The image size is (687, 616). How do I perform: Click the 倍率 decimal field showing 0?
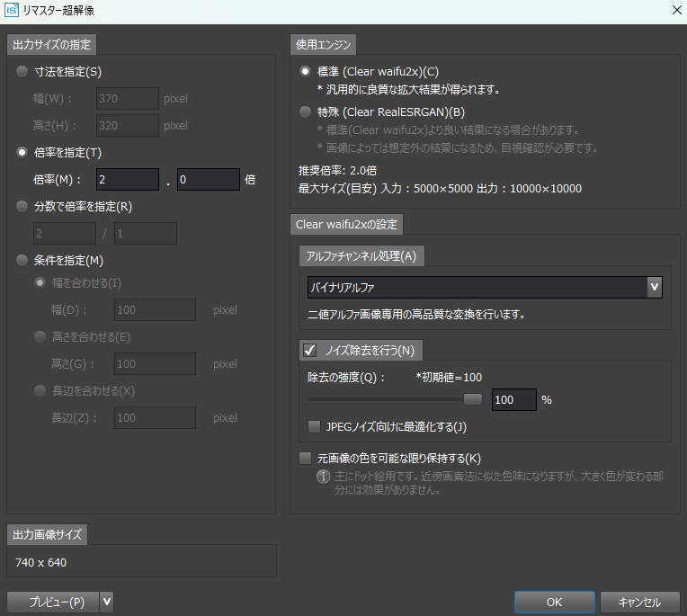pyautogui.click(x=208, y=180)
